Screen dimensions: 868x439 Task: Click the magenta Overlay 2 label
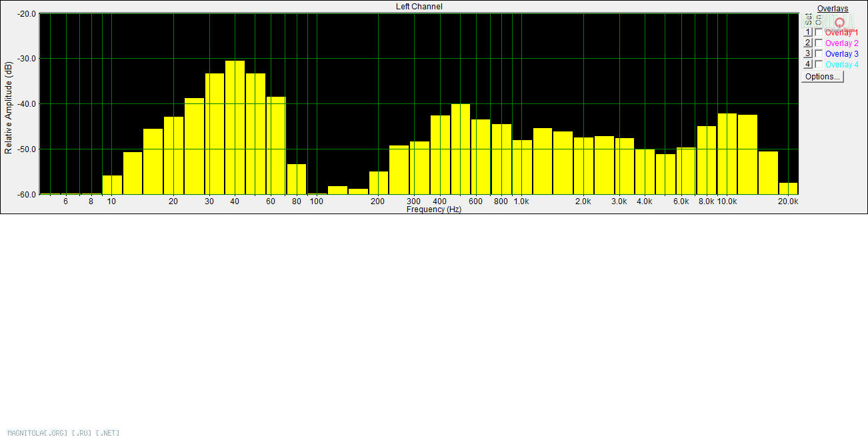(841, 43)
